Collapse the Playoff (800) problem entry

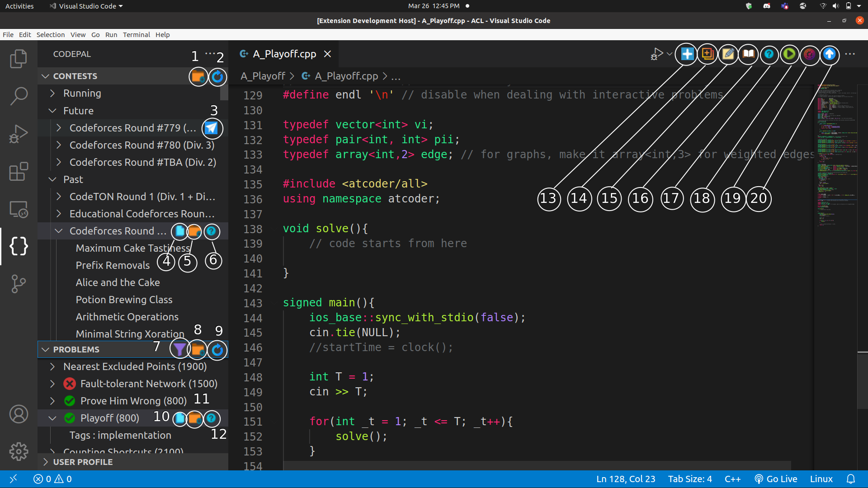(x=52, y=418)
